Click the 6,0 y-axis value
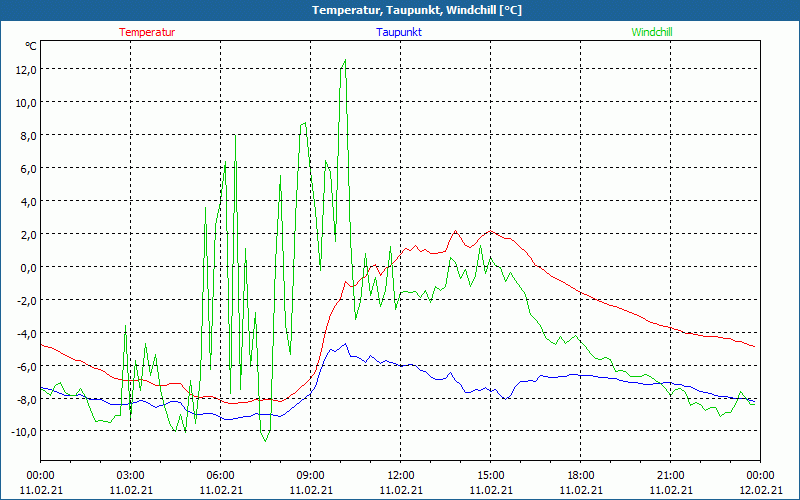 coord(29,168)
